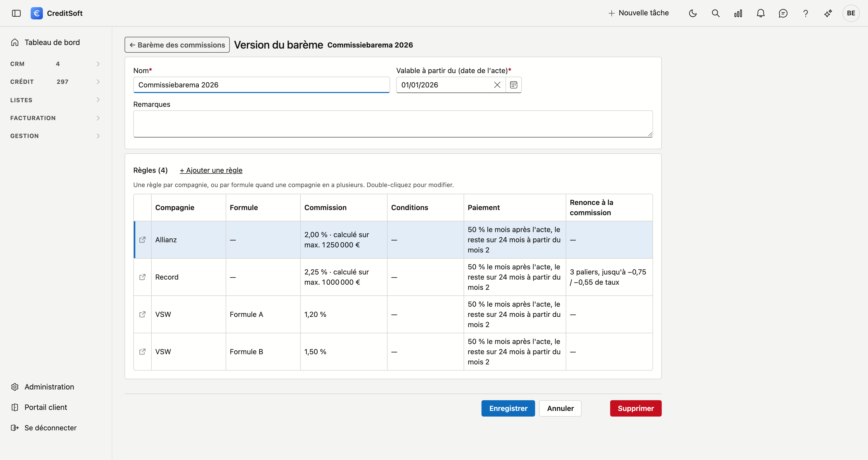Open the notifications bell

point(761,13)
